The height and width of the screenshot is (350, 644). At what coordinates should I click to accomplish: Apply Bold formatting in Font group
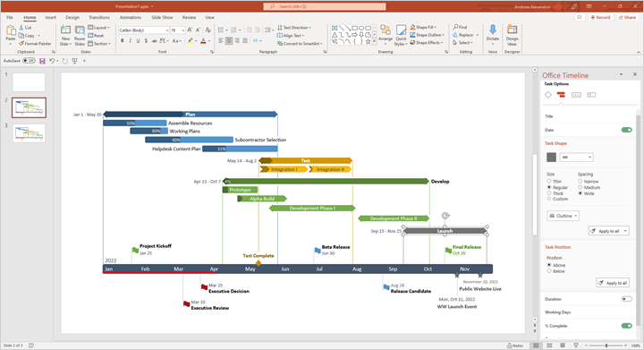point(122,40)
